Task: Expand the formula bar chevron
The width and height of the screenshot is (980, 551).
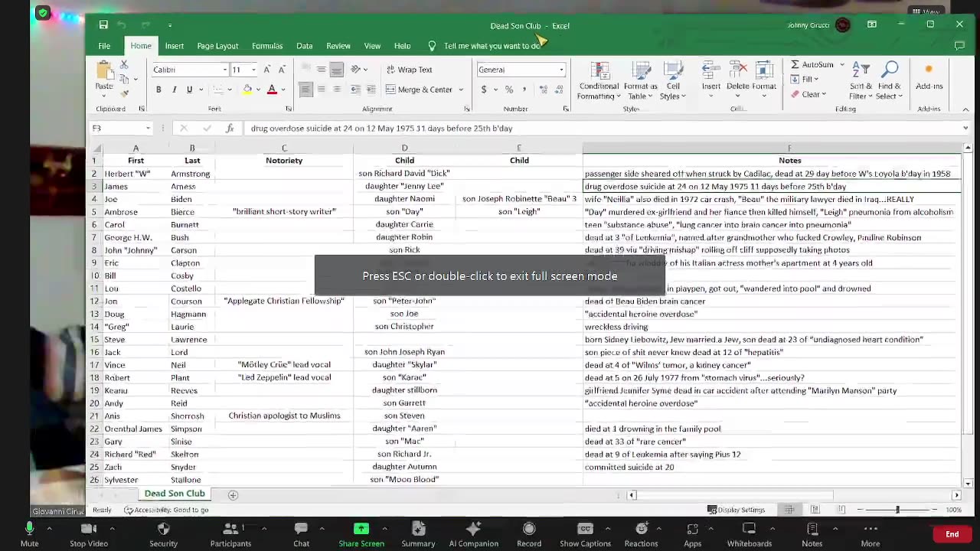Action: coord(965,129)
